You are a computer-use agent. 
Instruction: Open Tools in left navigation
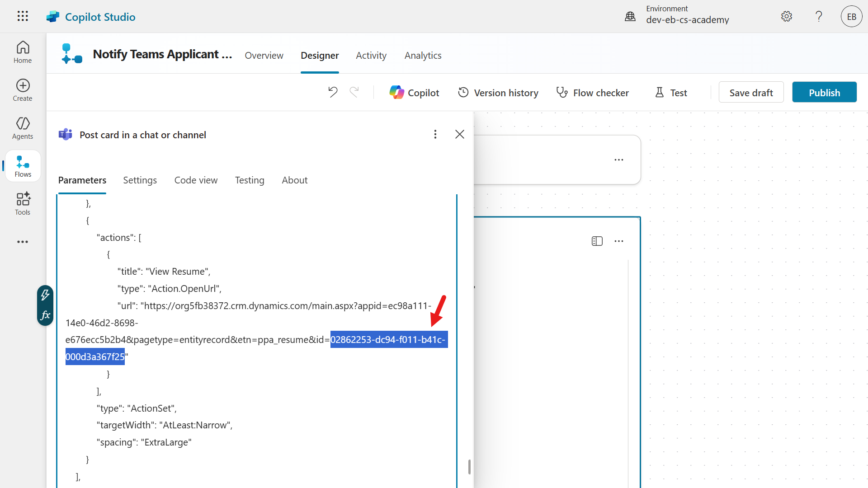23,204
